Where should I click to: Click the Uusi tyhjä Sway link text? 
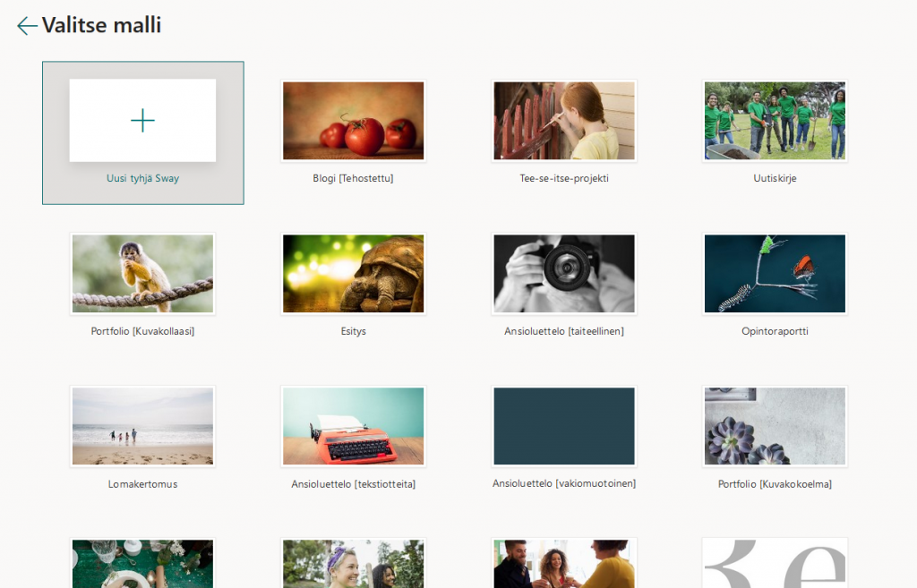pos(142,179)
